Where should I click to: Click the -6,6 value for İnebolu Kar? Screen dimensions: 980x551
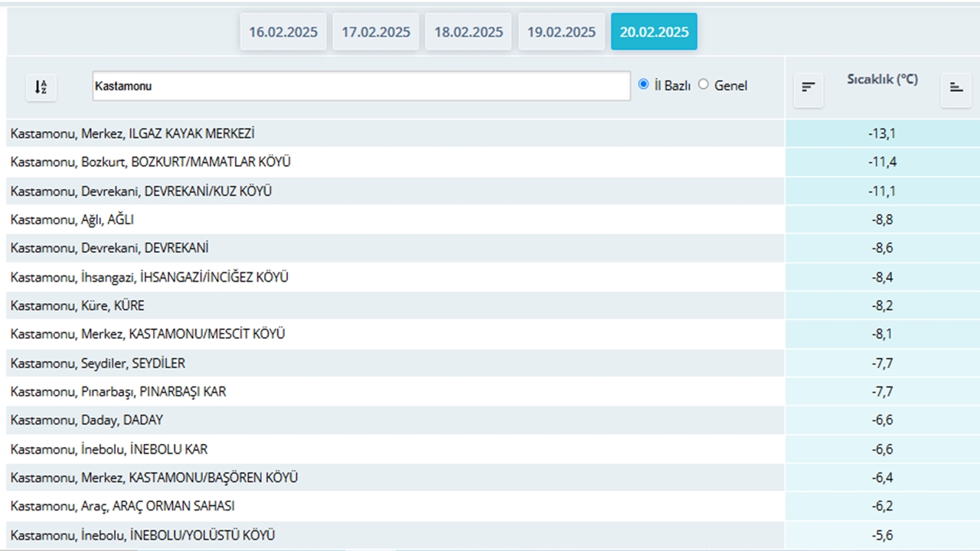tap(882, 449)
